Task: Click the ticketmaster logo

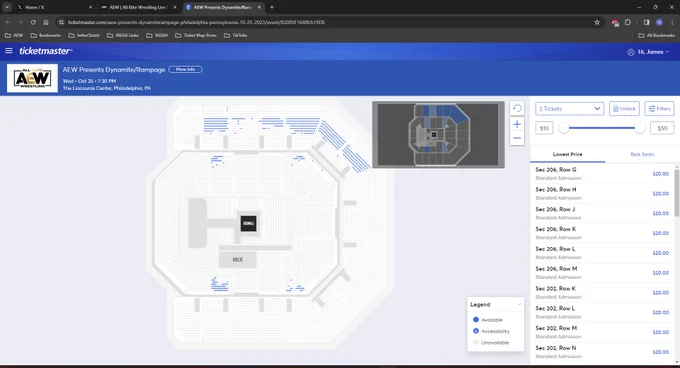Action: [46, 51]
